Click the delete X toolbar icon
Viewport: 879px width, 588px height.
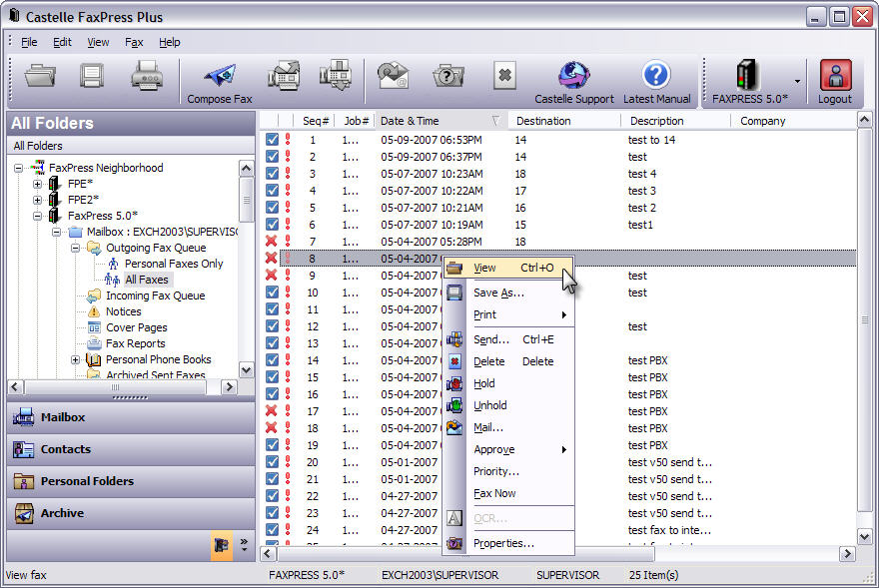(504, 75)
